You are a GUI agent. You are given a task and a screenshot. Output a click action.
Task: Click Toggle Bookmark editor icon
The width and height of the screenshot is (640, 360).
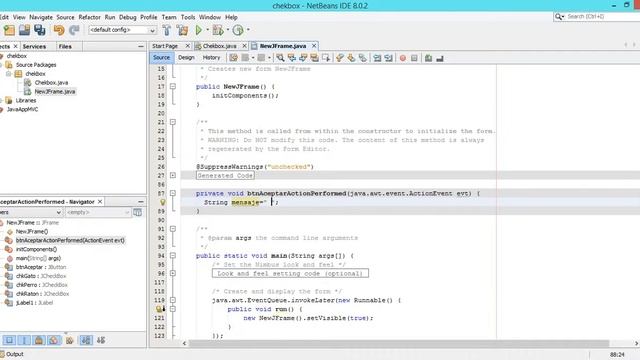coord(362,58)
